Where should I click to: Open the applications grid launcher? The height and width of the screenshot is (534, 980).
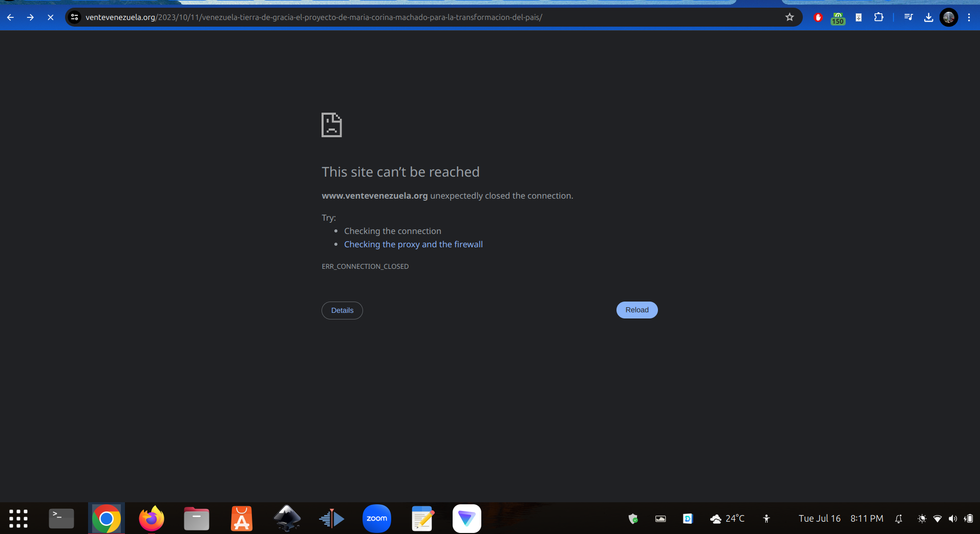point(18,519)
